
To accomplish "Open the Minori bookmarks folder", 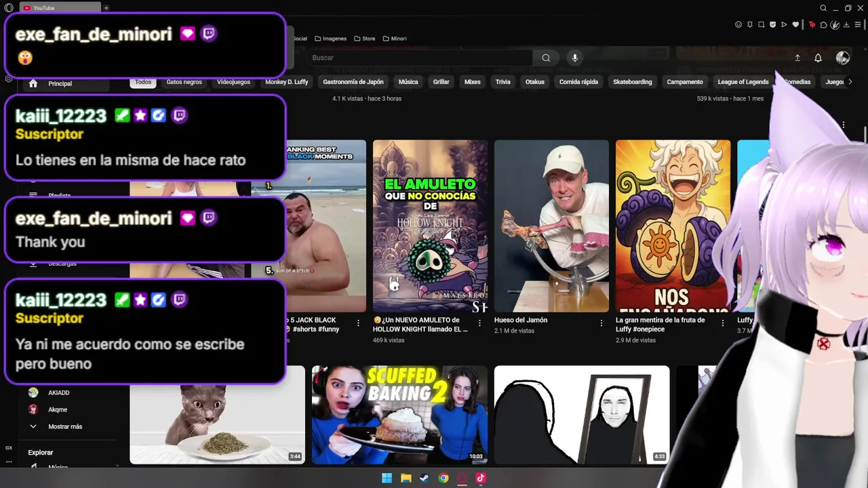I will [395, 39].
